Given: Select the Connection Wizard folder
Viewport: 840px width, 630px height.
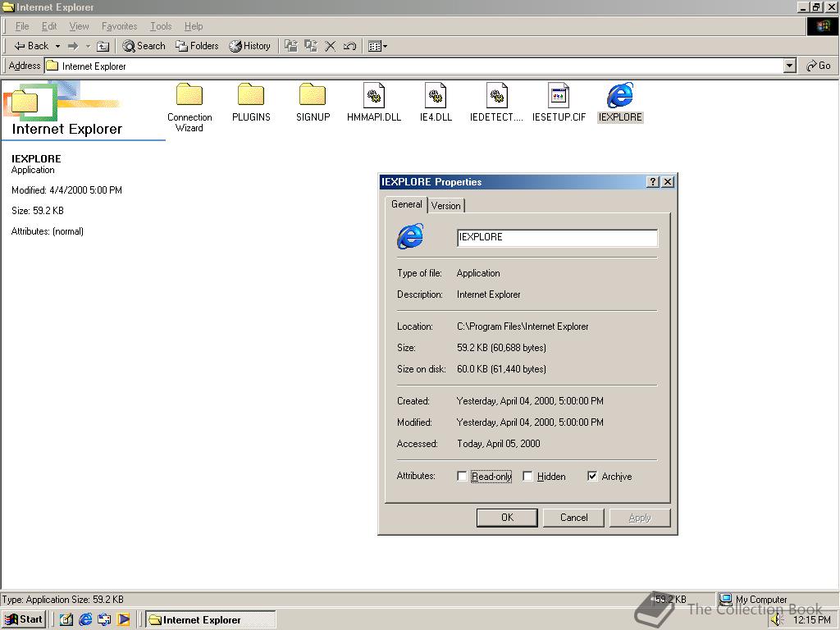Looking at the screenshot, I should tap(189, 107).
